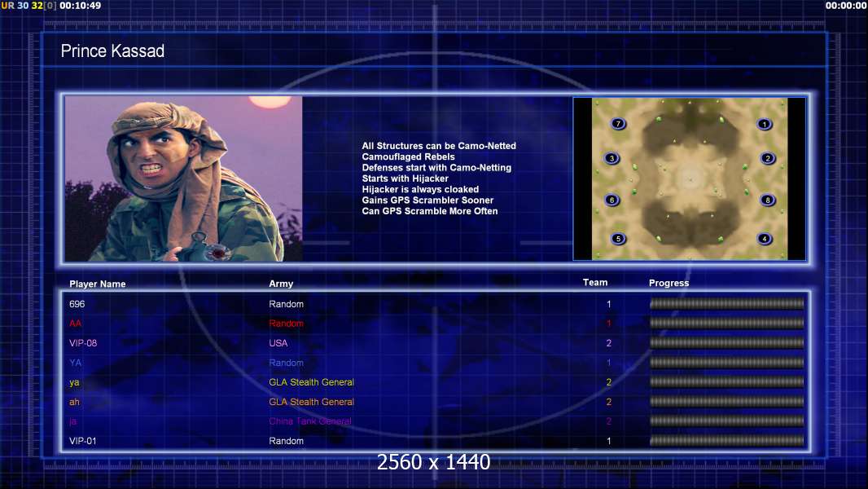868x489 pixels.
Task: Click the 00:00:00 timer readout
Action: [846, 6]
